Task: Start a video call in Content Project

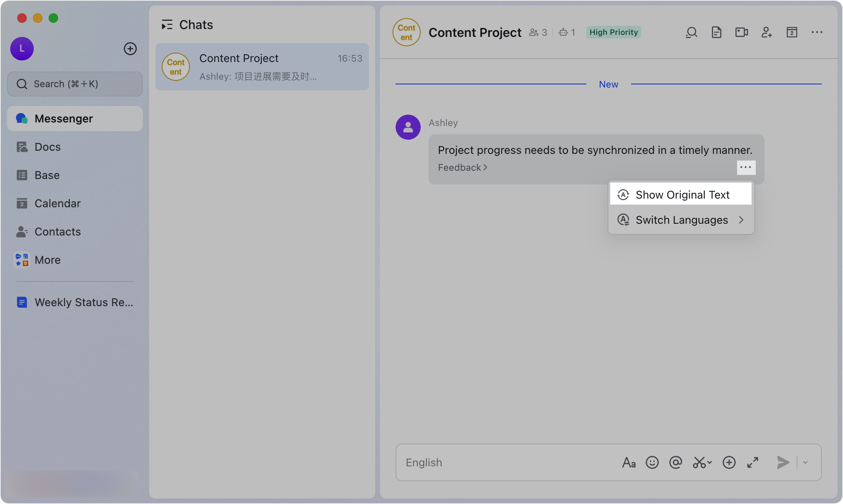Action: (x=741, y=32)
